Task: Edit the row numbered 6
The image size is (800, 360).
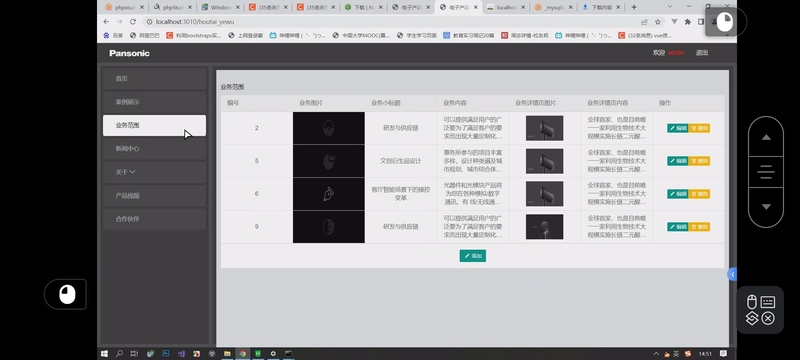Action: pos(678,194)
